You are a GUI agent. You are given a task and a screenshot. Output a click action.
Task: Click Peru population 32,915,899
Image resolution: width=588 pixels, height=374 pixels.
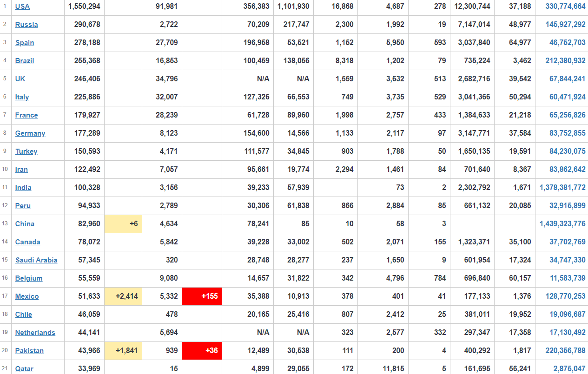click(567, 206)
